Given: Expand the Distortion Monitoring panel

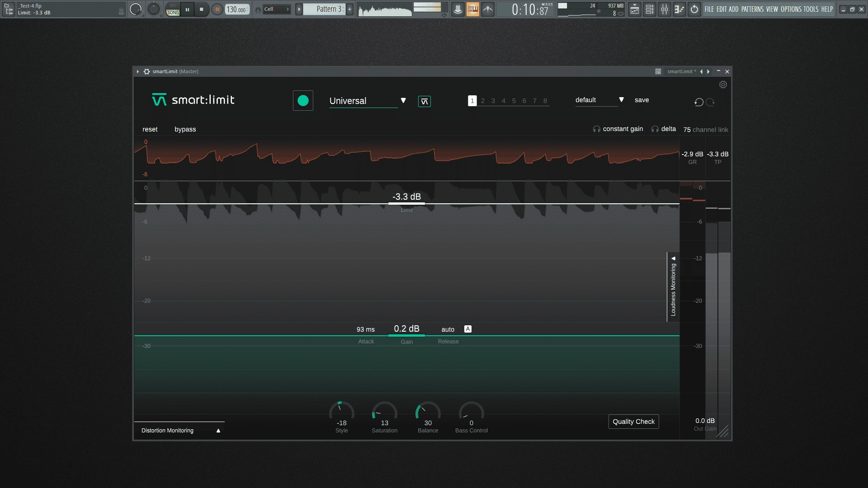Looking at the screenshot, I should [x=179, y=431].
